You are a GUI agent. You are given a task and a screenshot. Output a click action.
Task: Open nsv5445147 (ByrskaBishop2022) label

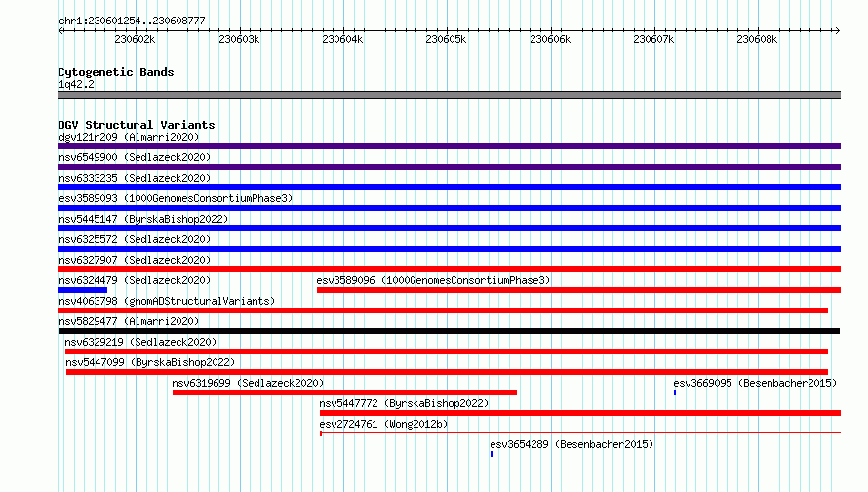point(143,219)
